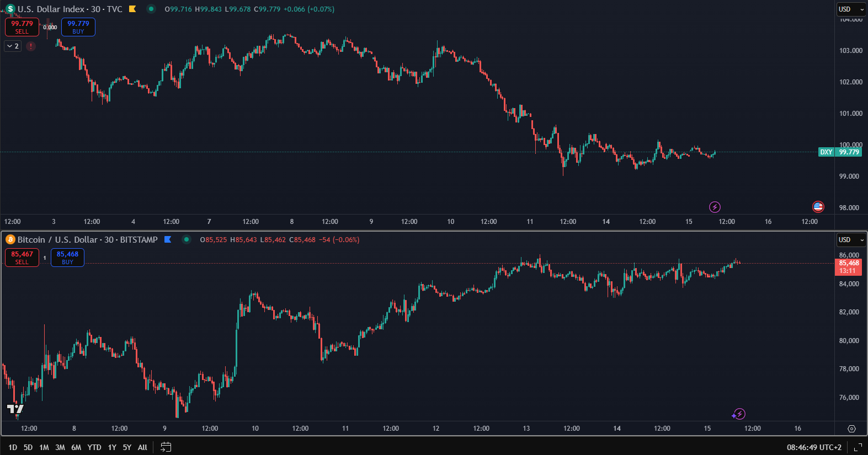Image resolution: width=868 pixels, height=455 pixels.
Task: Toggle the DXY market status green dot
Action: tap(151, 9)
